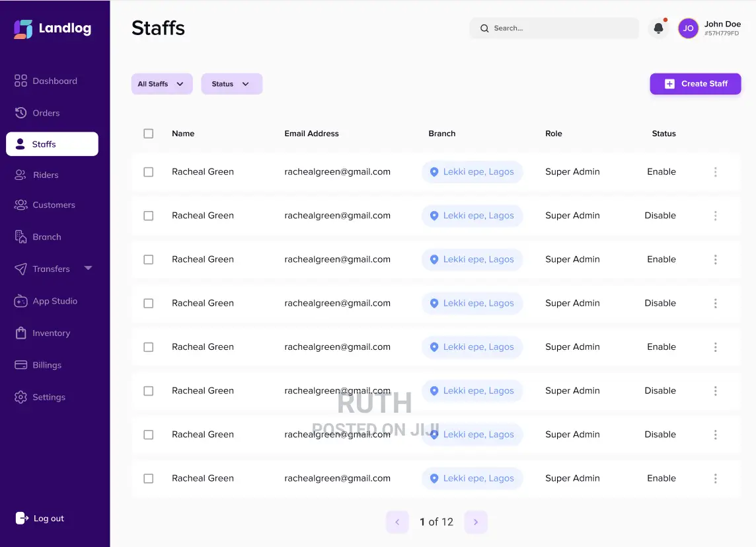Viewport: 756px width, 547px height.
Task: Click the Billings card icon in sidebar
Action: (x=20, y=365)
